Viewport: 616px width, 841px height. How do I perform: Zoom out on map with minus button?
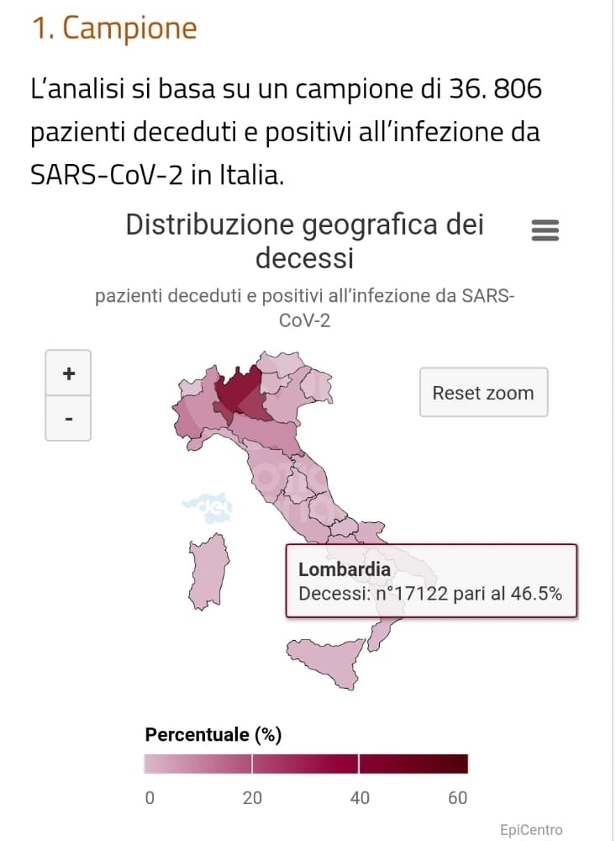pos(68,418)
